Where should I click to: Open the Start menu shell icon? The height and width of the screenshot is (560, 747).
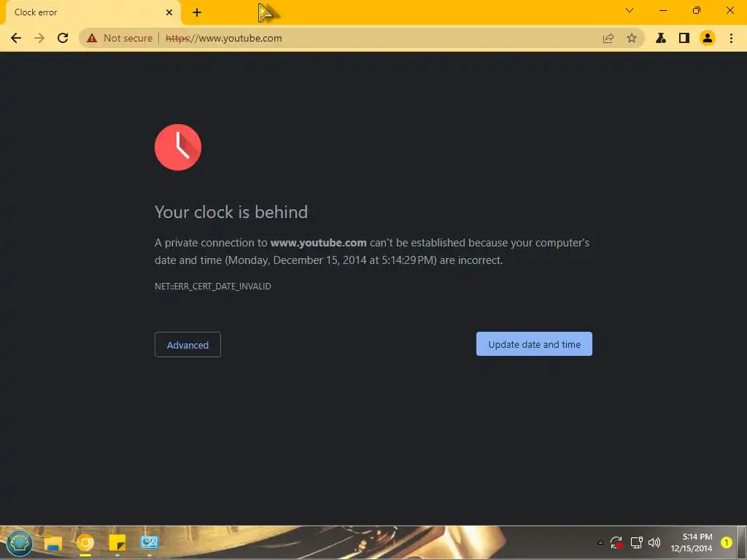(20, 542)
